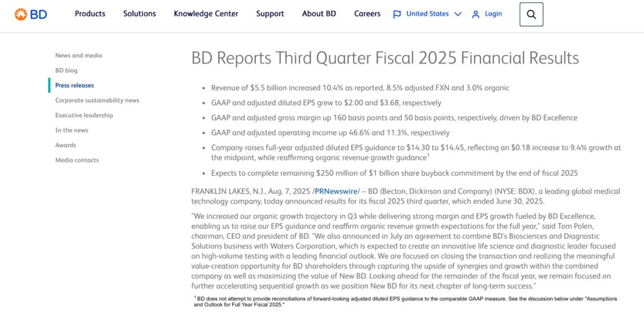Click the bullet starting 'Revenue of $5.5 billion'
The height and width of the screenshot is (315, 644).
[360, 88]
